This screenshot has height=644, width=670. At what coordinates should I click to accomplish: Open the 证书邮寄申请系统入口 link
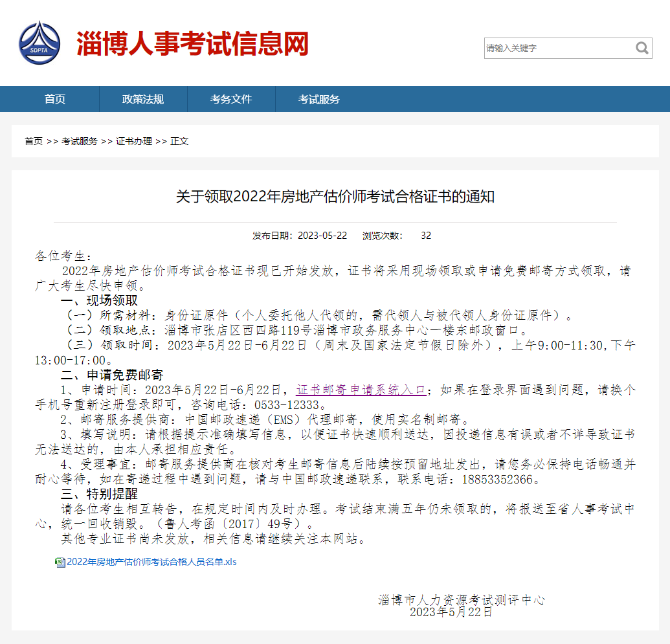[x=361, y=389]
